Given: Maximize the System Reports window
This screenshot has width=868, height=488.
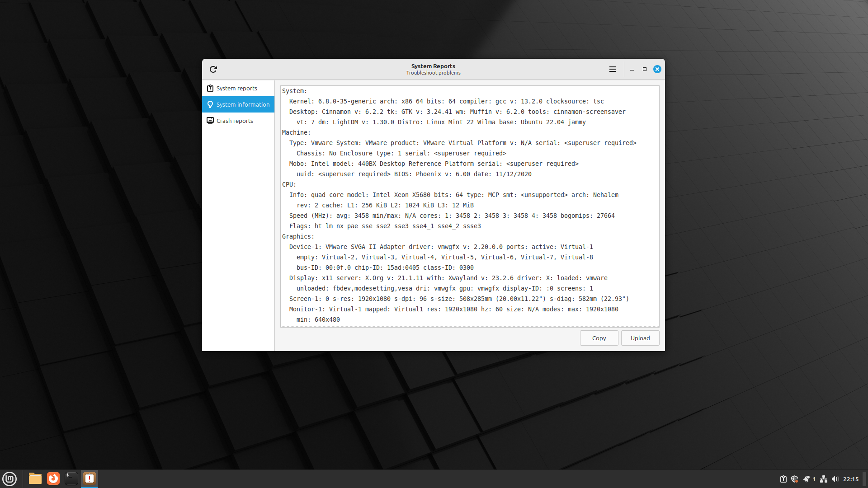Looking at the screenshot, I should tap(645, 69).
